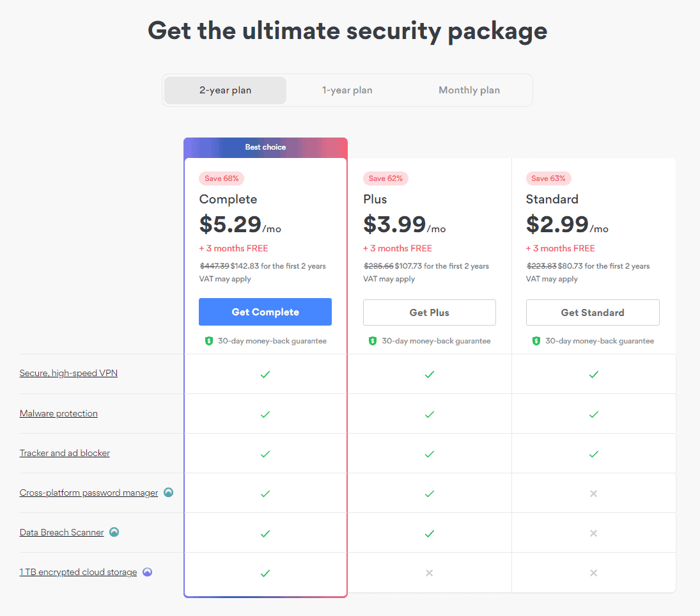700x616 pixels.
Task: Click the X for Plus cloud storage
Action: tap(430, 573)
